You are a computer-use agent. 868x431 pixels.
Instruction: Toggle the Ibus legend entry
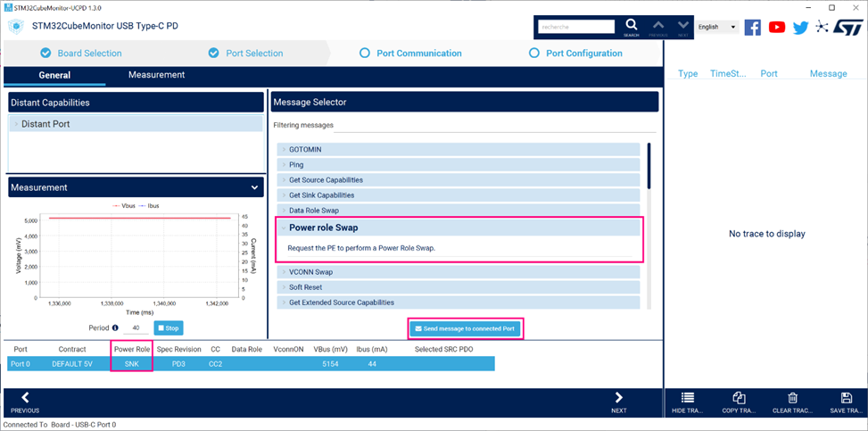pos(148,205)
